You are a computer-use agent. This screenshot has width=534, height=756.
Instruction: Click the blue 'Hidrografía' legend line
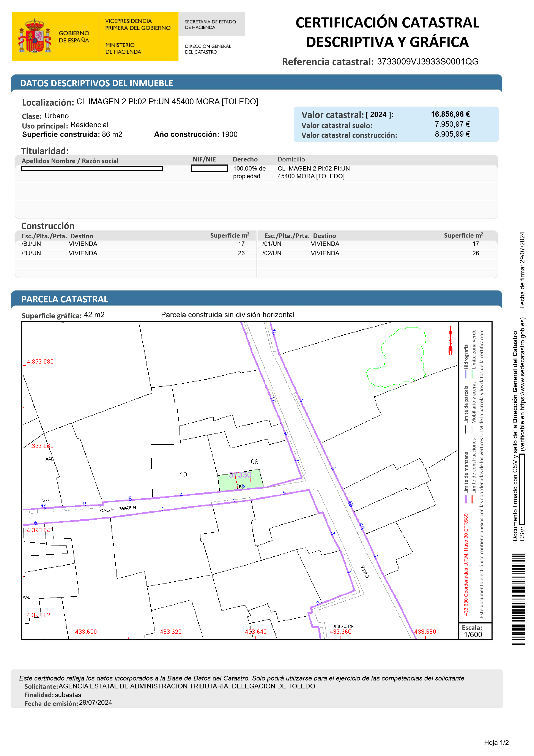click(x=466, y=374)
